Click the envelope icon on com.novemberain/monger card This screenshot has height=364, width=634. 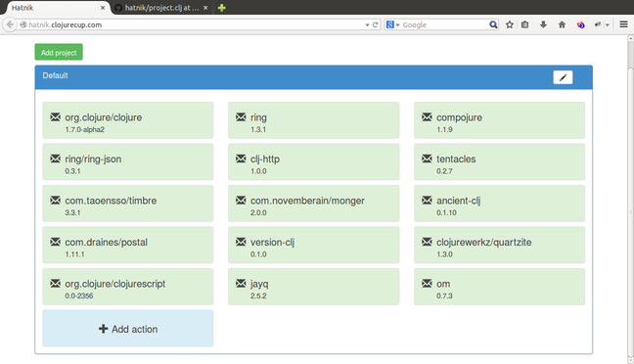pos(241,201)
